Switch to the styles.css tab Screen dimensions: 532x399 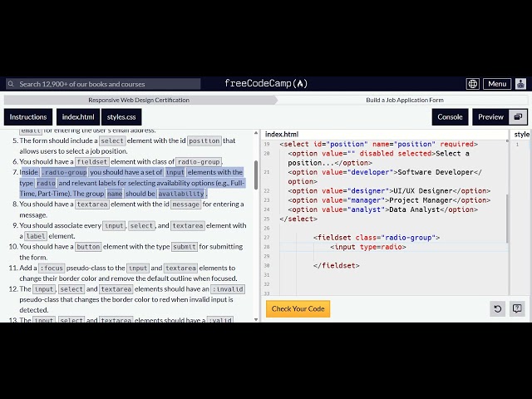coord(121,117)
